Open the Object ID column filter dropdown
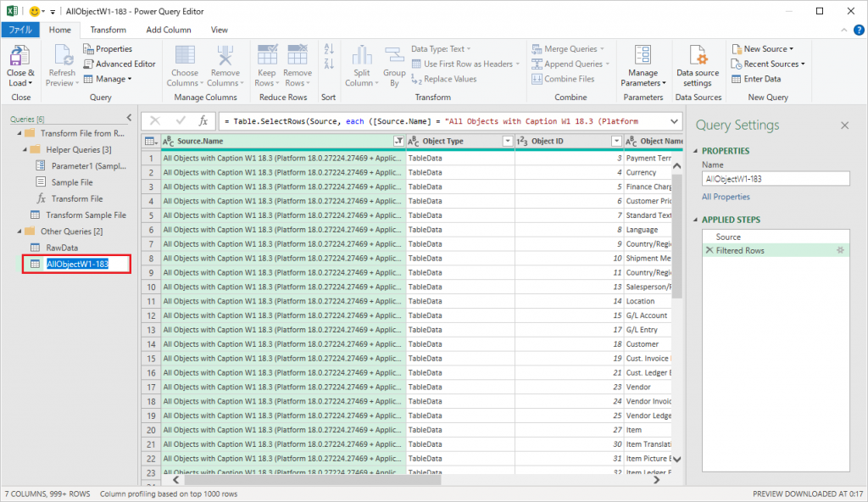The image size is (868, 502). pyautogui.click(x=616, y=142)
